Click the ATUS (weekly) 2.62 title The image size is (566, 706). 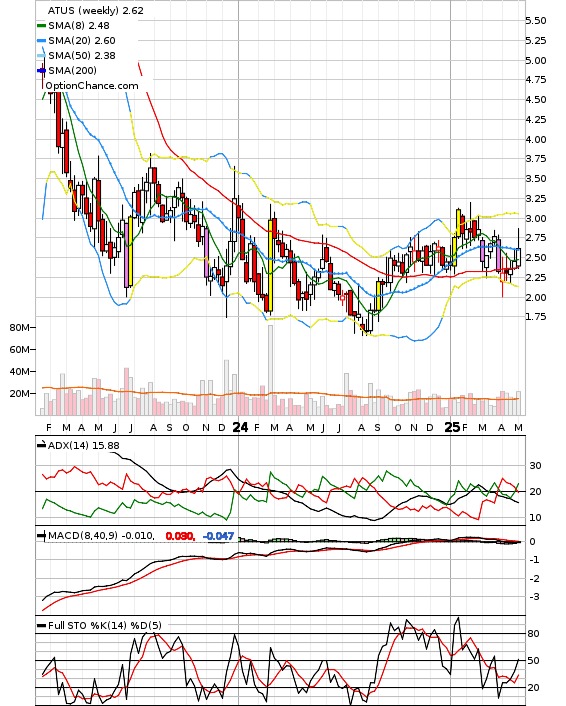[x=95, y=10]
